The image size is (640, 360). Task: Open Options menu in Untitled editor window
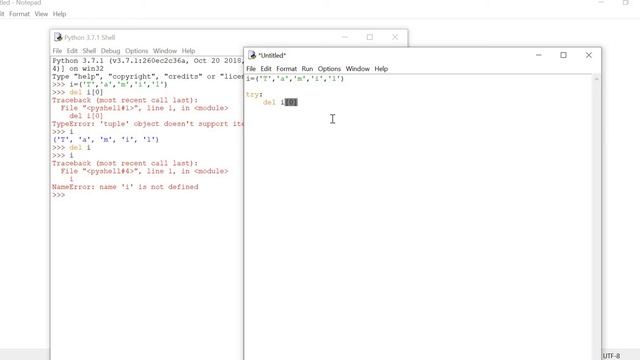(329, 69)
